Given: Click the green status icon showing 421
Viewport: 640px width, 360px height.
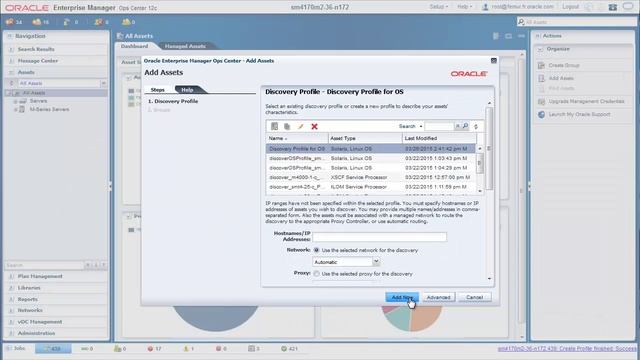Looking at the screenshot, I should (284, 349).
